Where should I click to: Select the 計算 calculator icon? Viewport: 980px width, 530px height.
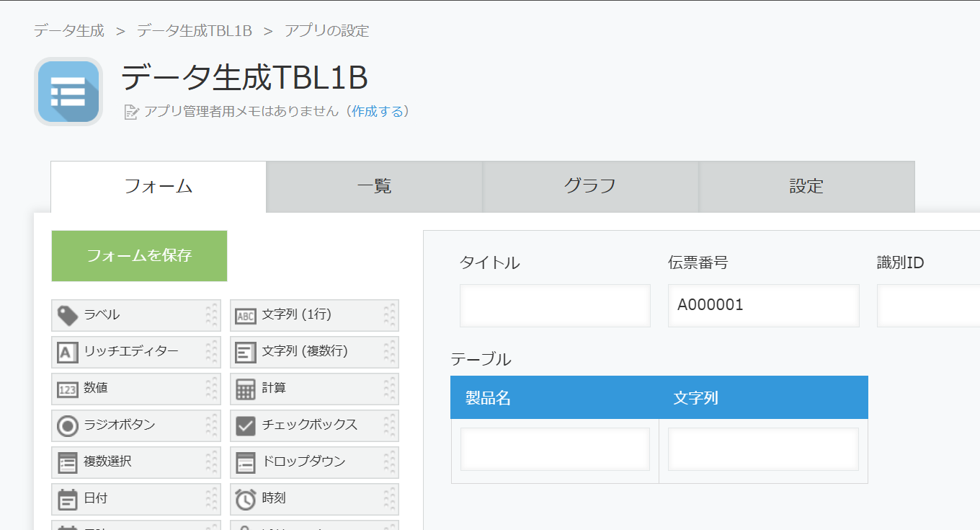(246, 389)
